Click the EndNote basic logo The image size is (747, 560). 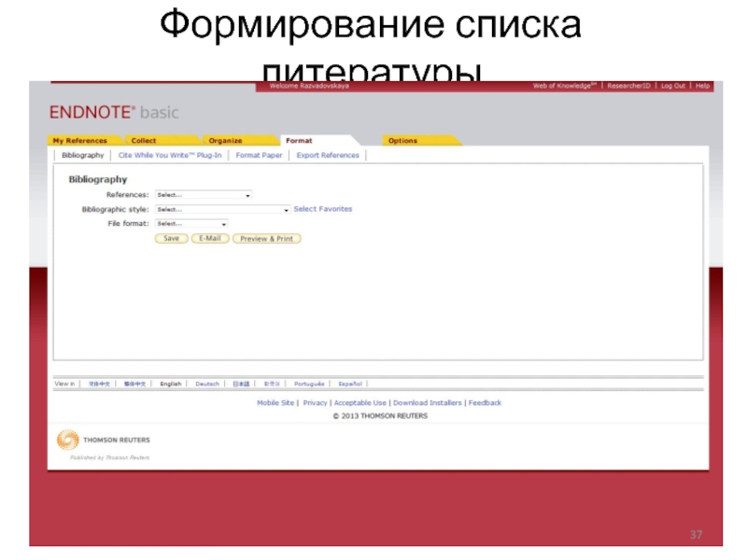click(x=114, y=112)
